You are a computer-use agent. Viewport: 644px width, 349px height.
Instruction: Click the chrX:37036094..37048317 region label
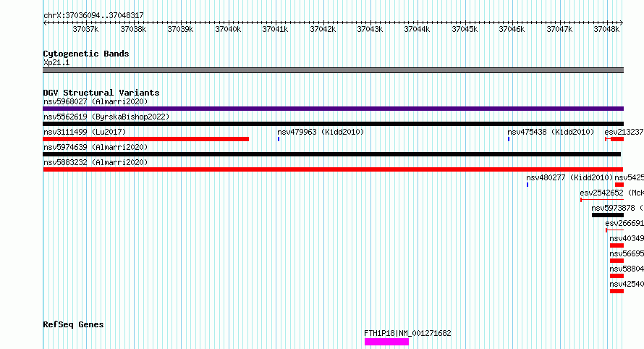[93, 15]
